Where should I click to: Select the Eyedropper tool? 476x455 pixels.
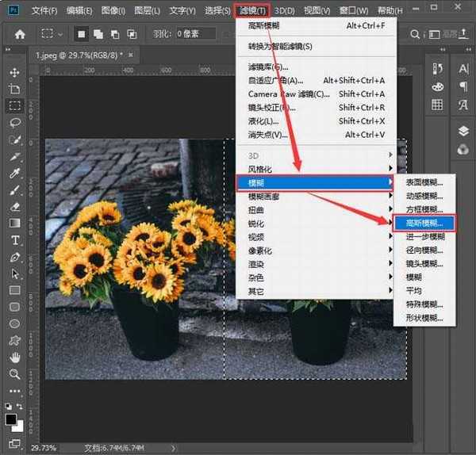[14, 173]
